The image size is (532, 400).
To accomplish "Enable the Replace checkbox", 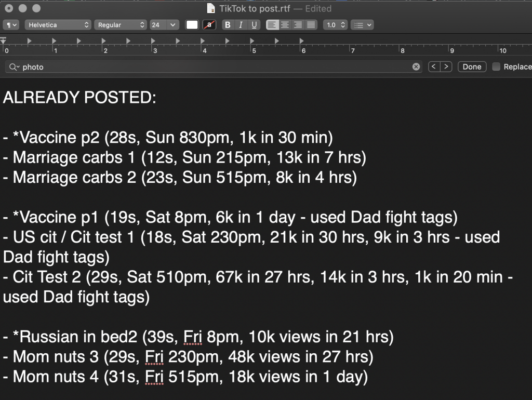I will click(x=496, y=67).
